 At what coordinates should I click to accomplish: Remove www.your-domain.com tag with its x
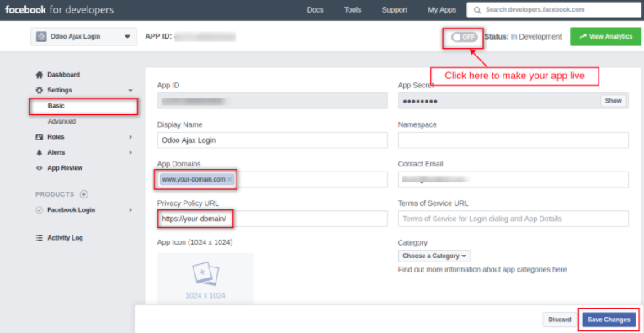pyautogui.click(x=229, y=180)
